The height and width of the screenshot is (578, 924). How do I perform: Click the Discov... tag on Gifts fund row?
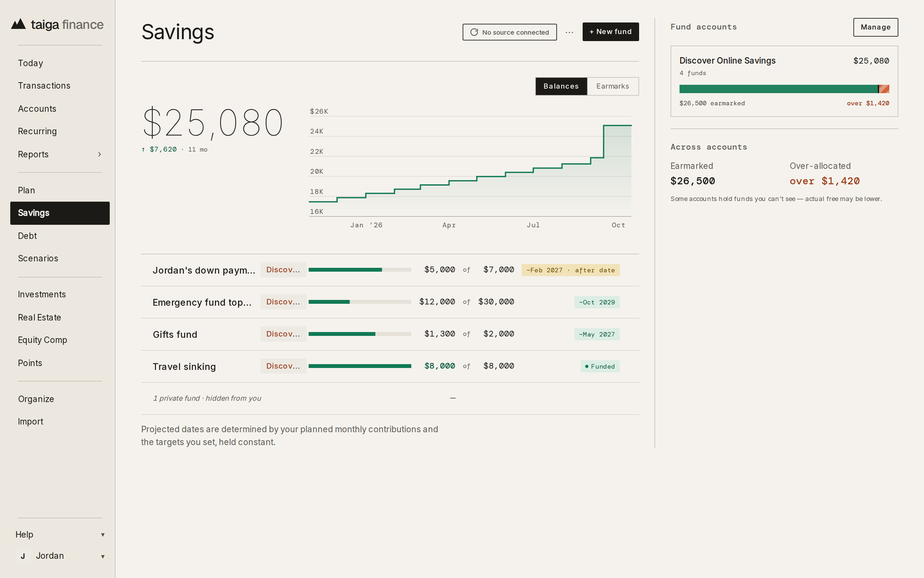[283, 334]
